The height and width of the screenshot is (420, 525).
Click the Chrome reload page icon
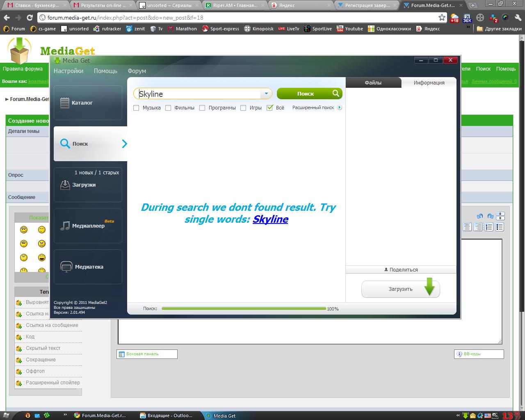tap(30, 18)
